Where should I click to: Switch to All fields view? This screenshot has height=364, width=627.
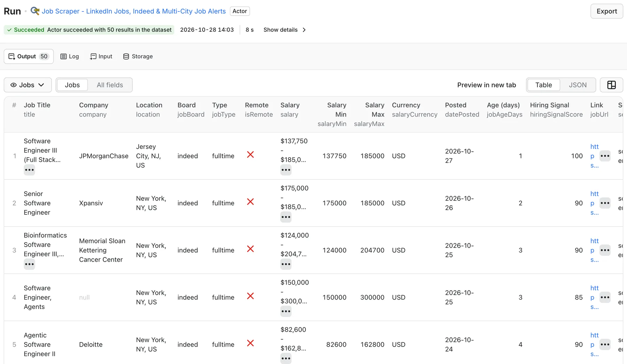(x=110, y=85)
